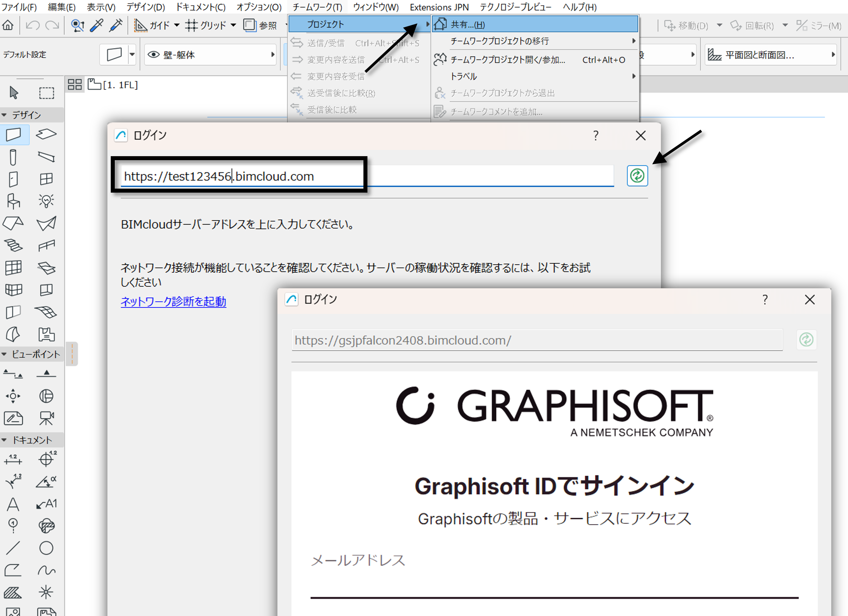Click the help question mark in back ログイン dialog

point(596,135)
